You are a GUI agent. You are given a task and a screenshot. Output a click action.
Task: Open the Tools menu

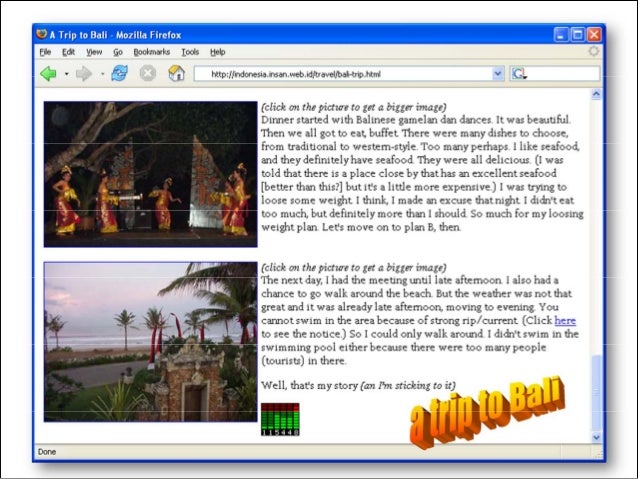pyautogui.click(x=190, y=51)
